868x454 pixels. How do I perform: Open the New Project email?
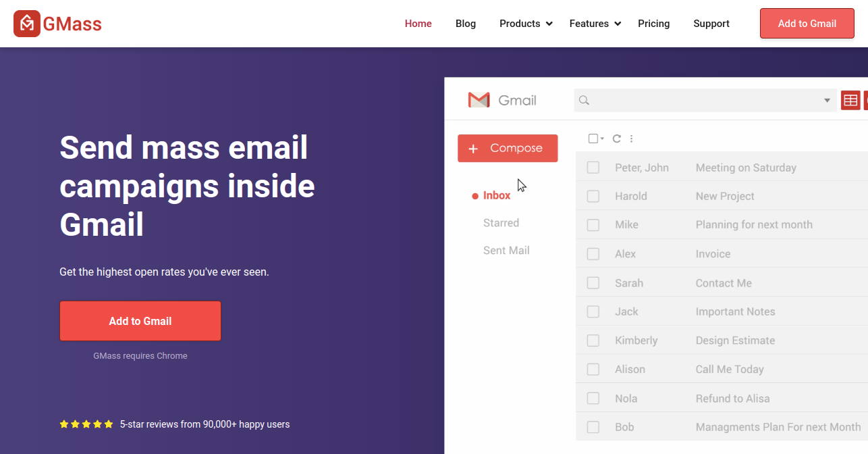click(725, 196)
